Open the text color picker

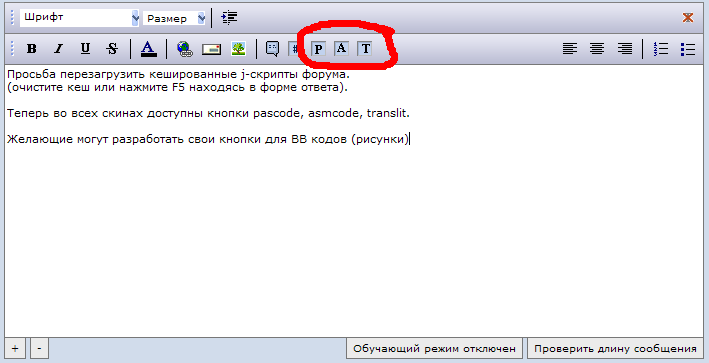tap(148, 48)
